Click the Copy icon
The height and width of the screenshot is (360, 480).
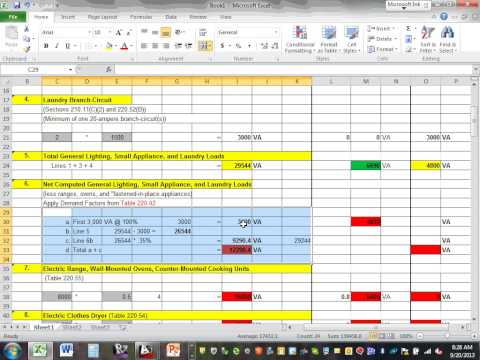coord(27,39)
